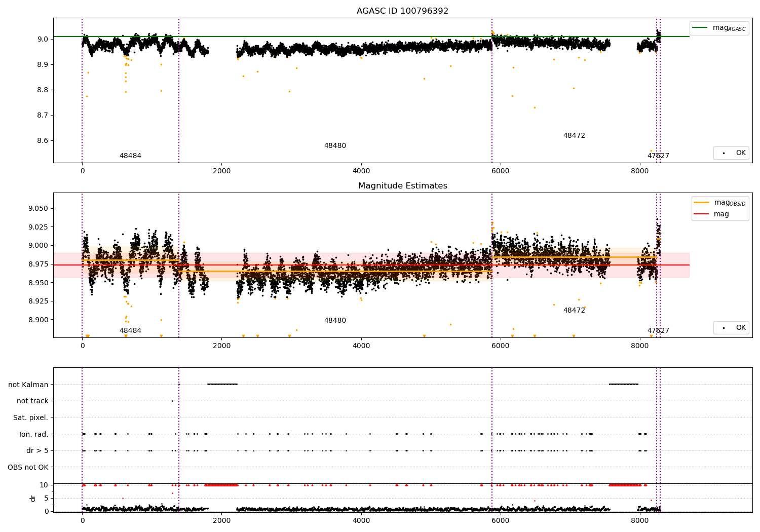The width and height of the screenshot is (760, 532).
Task: Click the orange mag OBSID legend line
Action: click(701, 203)
